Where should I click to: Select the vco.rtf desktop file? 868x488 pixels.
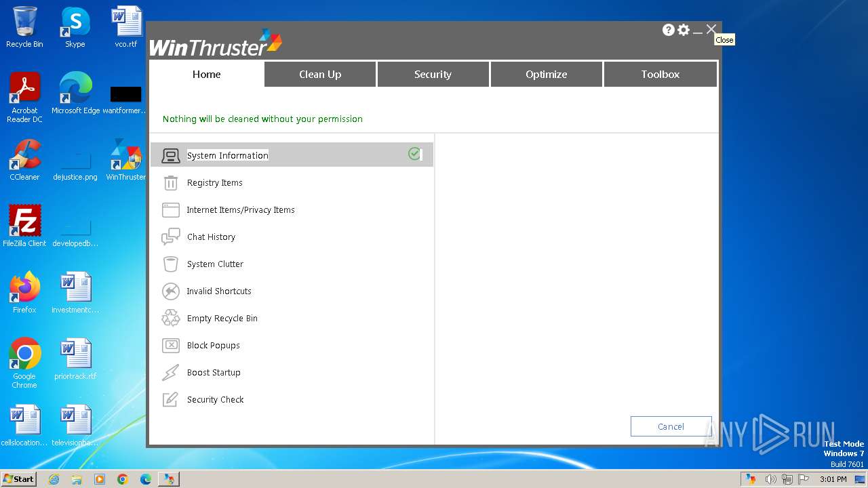[x=126, y=27]
